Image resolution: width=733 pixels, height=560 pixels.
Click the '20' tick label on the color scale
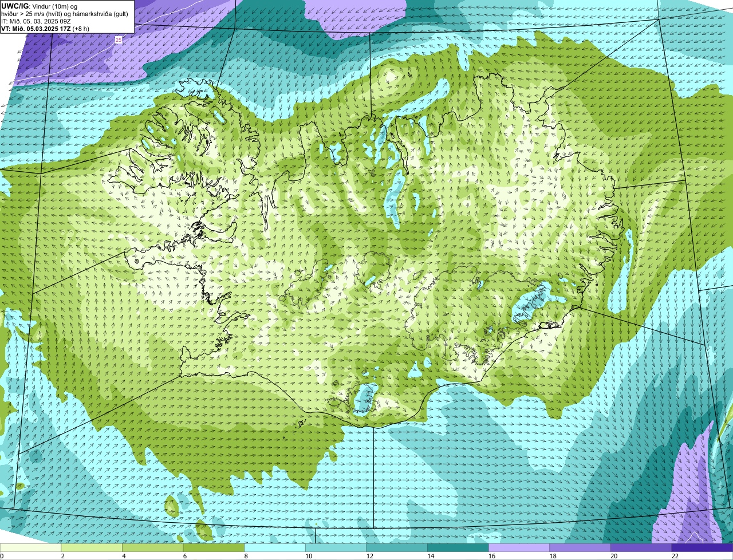pos(614,556)
